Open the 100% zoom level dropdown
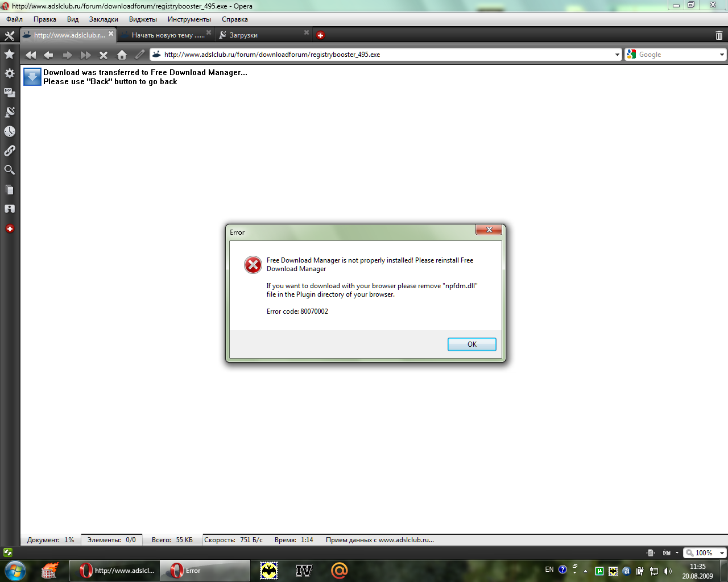 [x=722, y=553]
